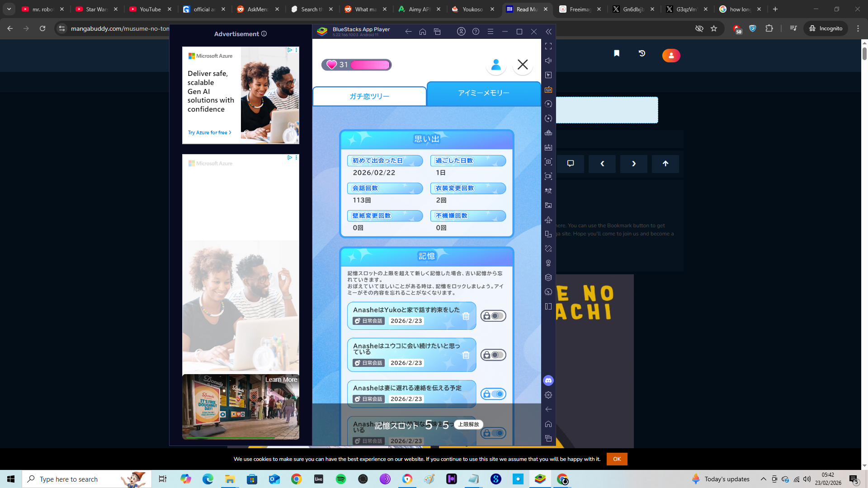868x488 pixels.
Task: Open the Windows notification center
Action: coord(854,479)
